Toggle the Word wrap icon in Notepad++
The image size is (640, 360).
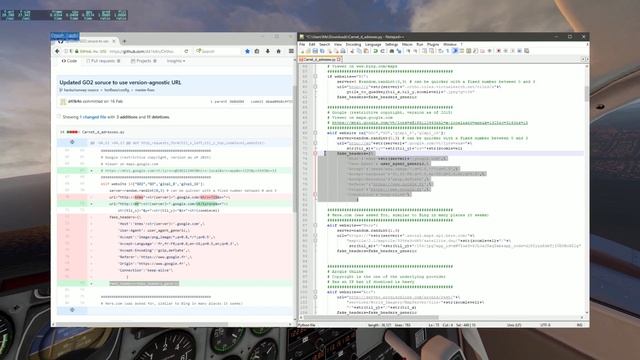pyautogui.click(x=440, y=51)
